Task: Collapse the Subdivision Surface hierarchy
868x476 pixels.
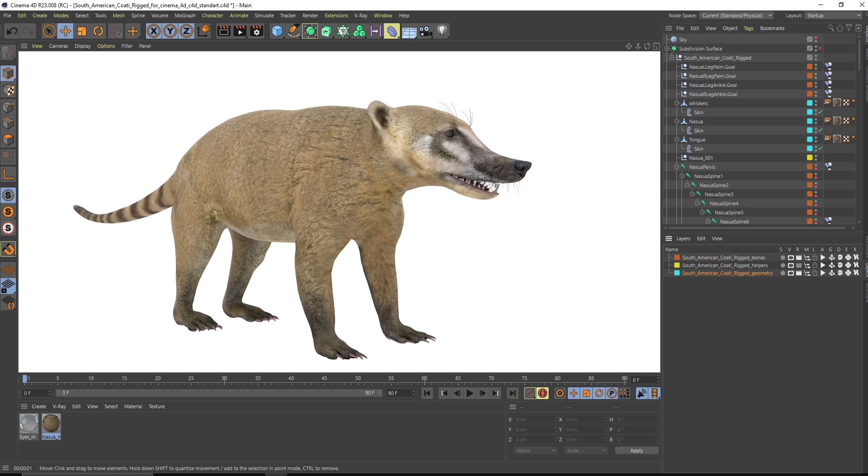Action: (x=667, y=49)
